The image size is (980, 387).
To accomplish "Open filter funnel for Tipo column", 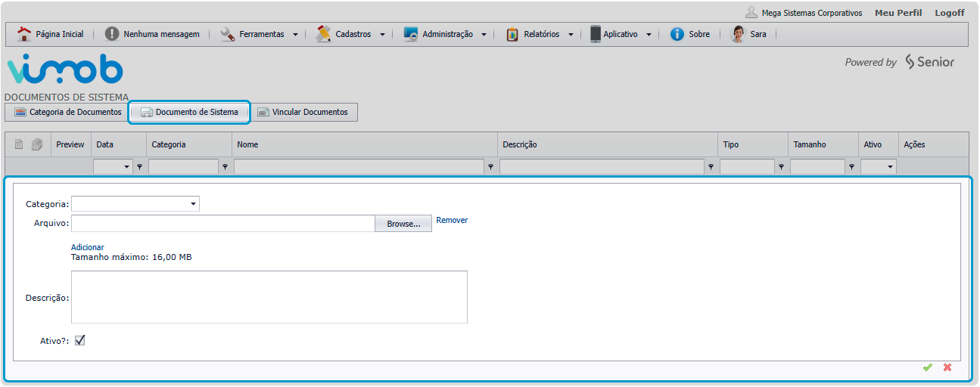I will (781, 167).
